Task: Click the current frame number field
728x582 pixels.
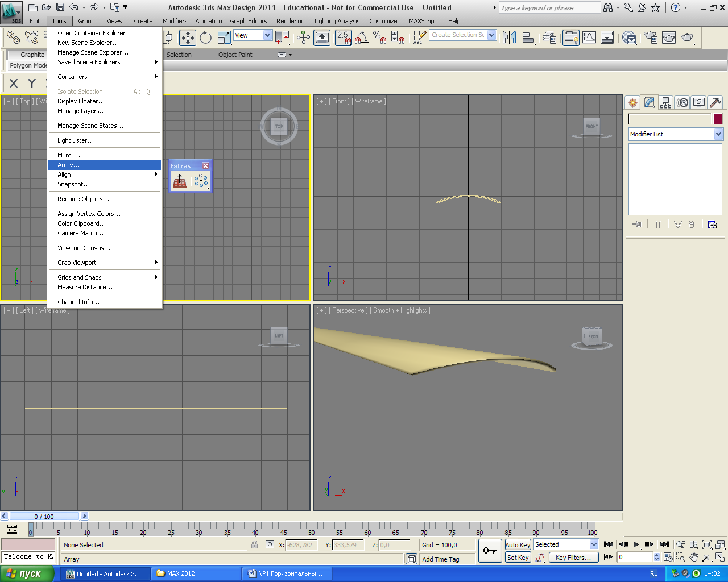Action: [635, 558]
